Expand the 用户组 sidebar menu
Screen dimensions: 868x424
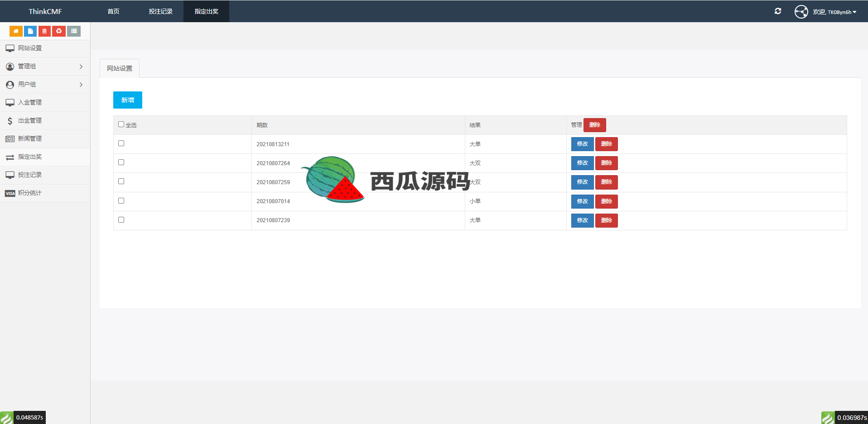point(45,85)
